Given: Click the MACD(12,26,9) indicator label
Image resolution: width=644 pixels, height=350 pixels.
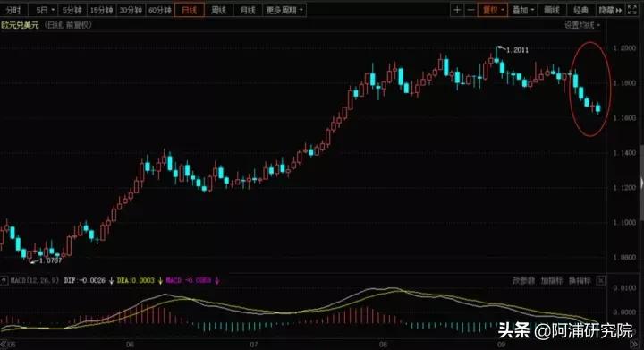Looking at the screenshot, I should click(x=35, y=280).
